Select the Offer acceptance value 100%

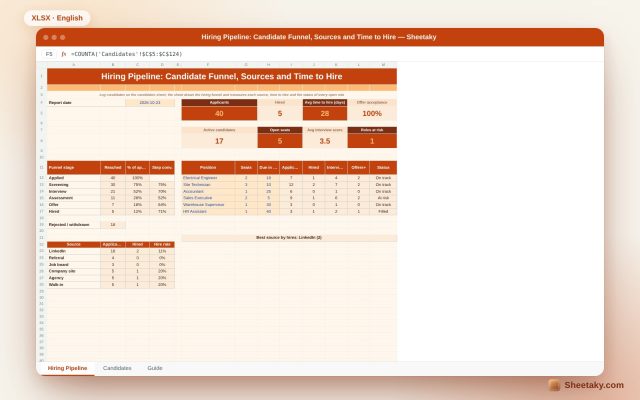tap(372, 113)
